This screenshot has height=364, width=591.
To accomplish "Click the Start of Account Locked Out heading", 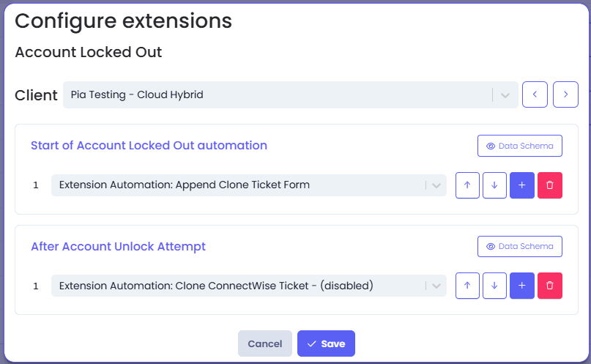I will 149,145.
